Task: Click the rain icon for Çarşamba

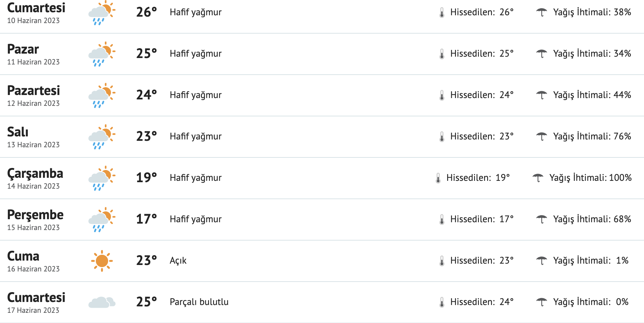Action: [x=102, y=178]
